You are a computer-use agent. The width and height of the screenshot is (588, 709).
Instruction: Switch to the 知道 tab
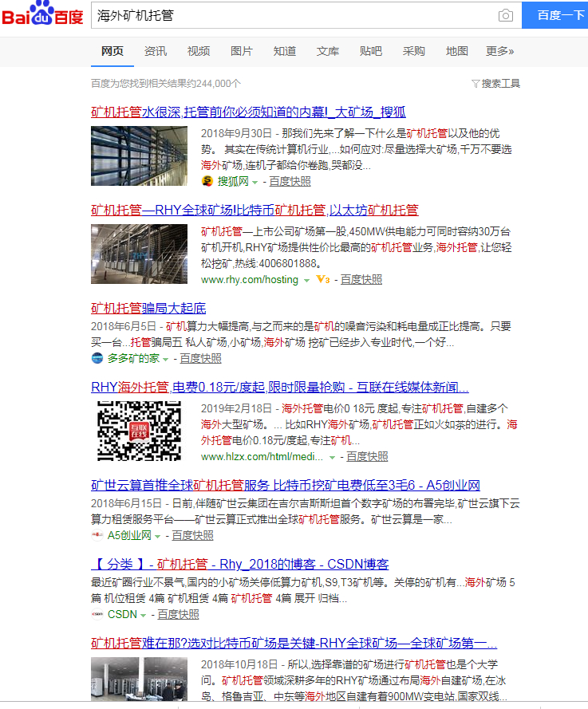coord(285,51)
